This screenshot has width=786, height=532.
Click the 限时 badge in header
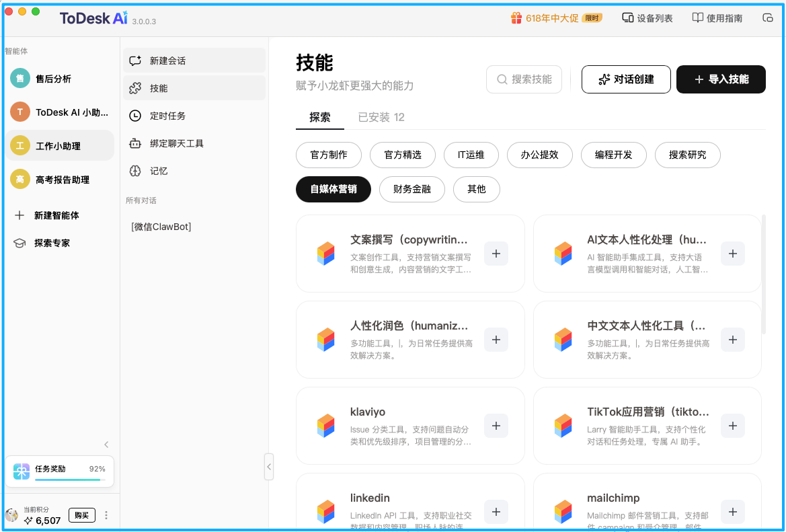(592, 18)
